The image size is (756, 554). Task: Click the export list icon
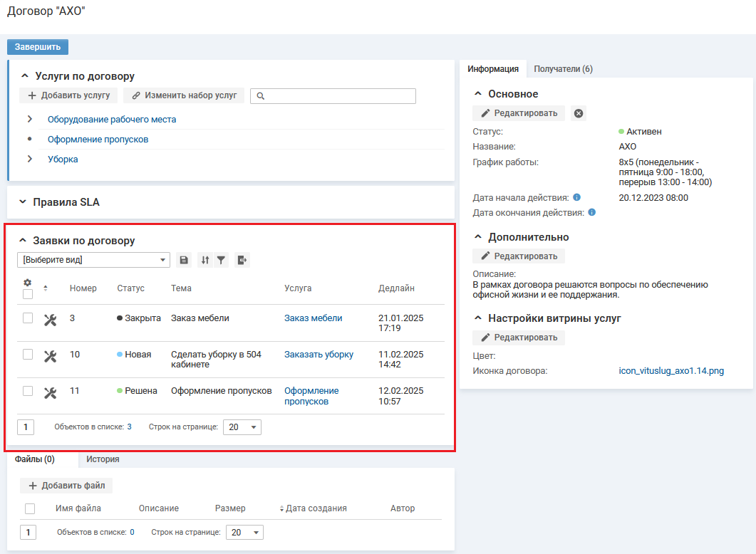pos(242,261)
